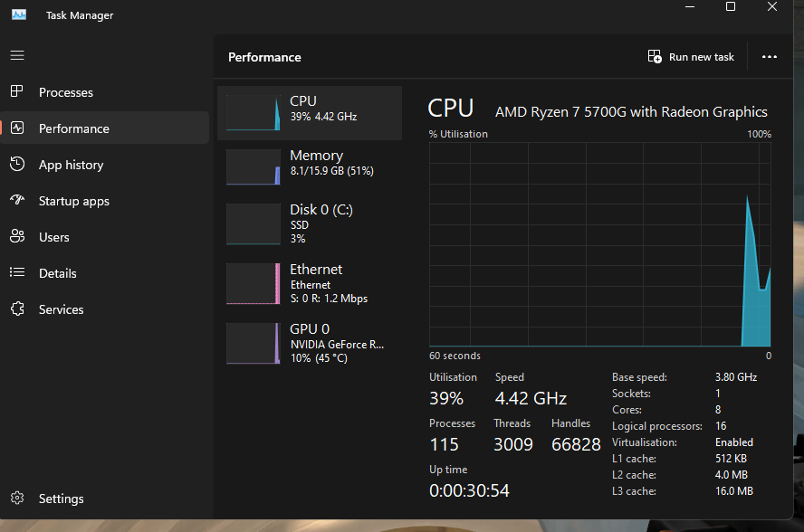
Task: Select the Performance page label
Action: coord(74,128)
